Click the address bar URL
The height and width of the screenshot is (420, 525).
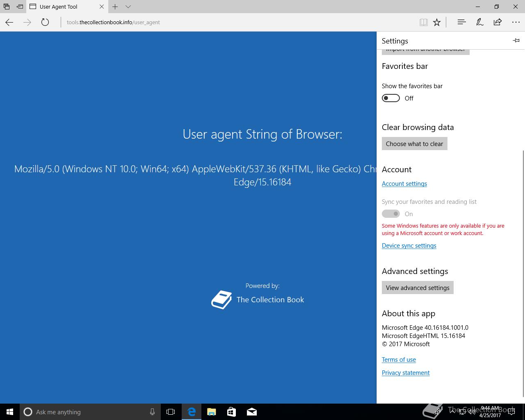[x=113, y=23]
